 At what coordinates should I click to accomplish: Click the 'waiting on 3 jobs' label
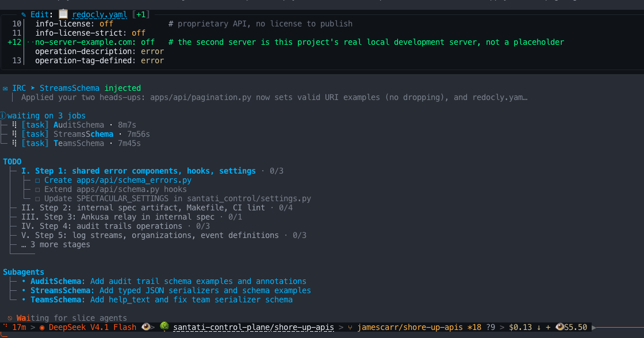[47, 116]
